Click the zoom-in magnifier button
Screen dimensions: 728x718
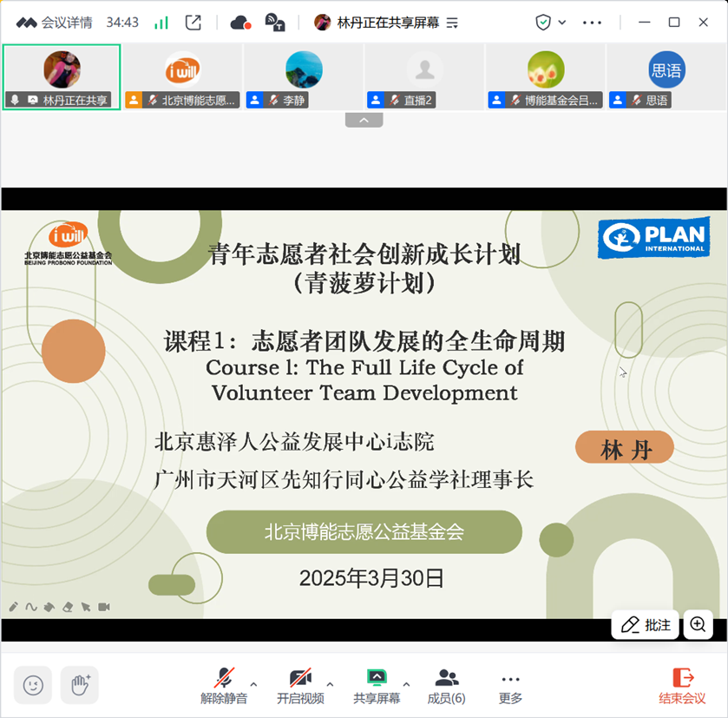698,624
